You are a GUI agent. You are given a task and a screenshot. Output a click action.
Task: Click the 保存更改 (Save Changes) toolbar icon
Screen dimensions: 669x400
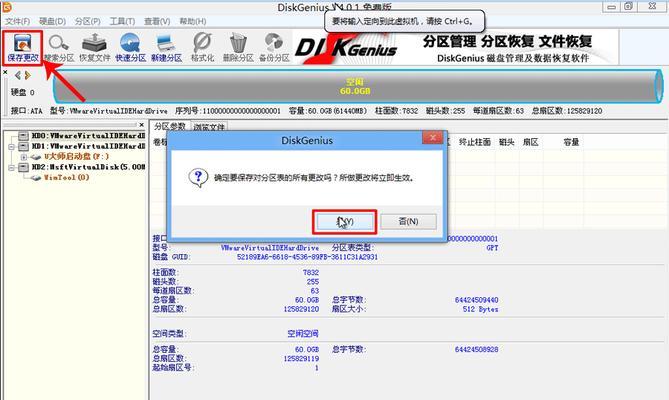23,48
